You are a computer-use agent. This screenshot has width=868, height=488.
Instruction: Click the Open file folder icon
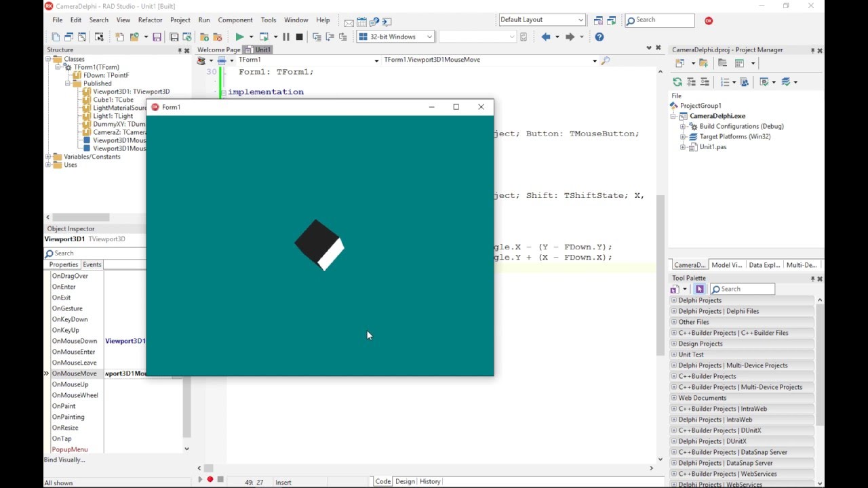(134, 37)
